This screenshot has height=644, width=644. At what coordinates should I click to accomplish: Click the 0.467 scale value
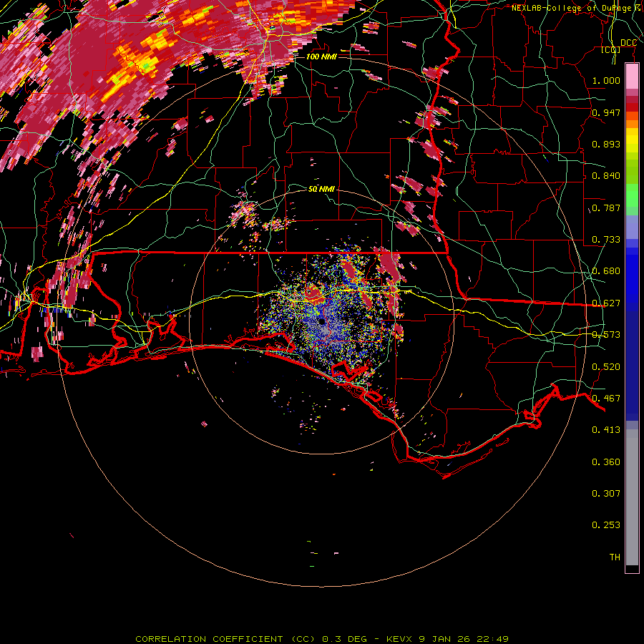pos(606,399)
